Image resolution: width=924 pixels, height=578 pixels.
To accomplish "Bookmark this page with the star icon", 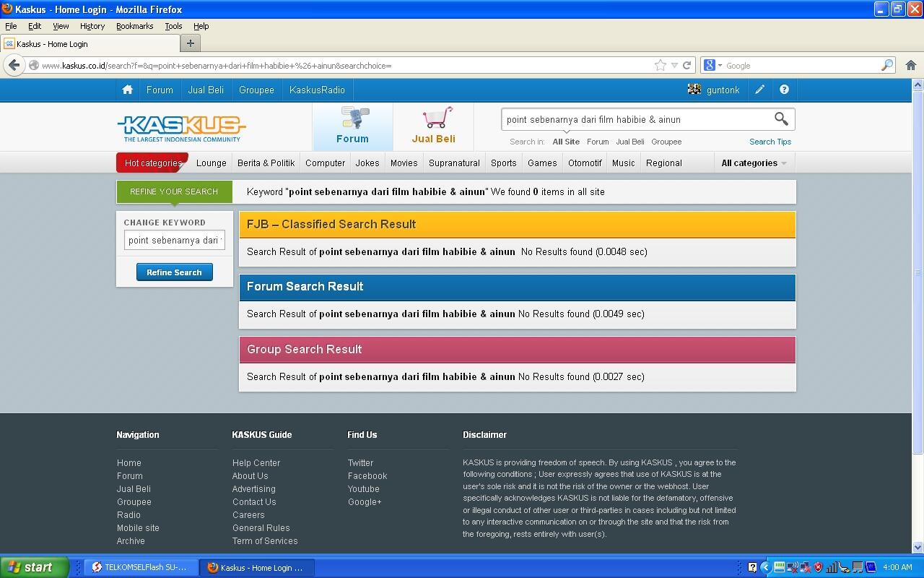I will (660, 65).
